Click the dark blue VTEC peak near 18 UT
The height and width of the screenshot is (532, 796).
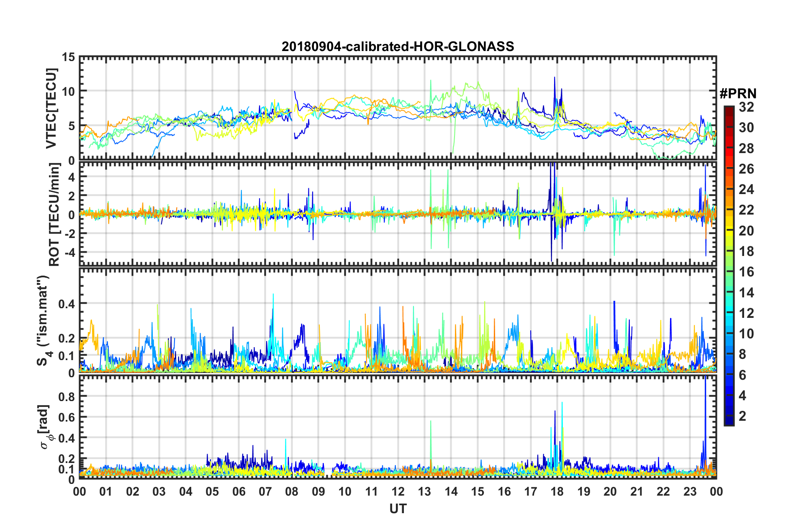pyautogui.click(x=555, y=78)
